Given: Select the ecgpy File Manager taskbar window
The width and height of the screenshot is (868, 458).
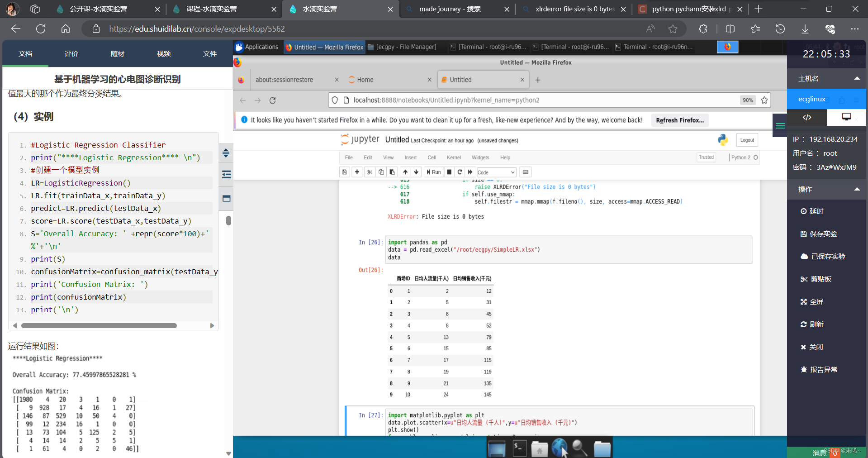Looking at the screenshot, I should point(402,47).
